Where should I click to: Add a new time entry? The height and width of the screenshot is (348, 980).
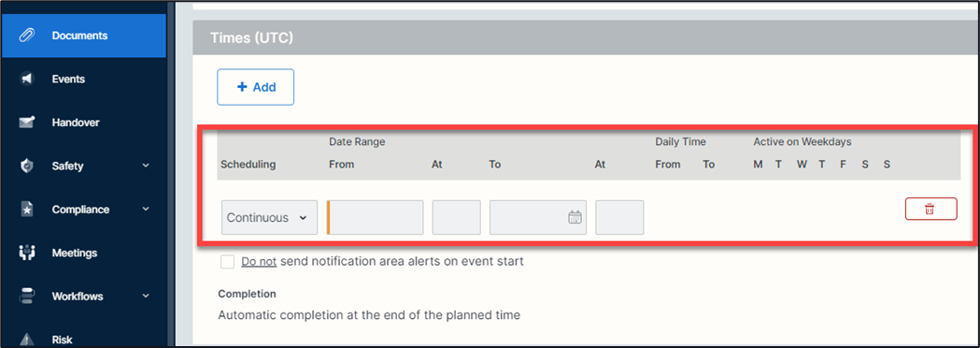(256, 87)
